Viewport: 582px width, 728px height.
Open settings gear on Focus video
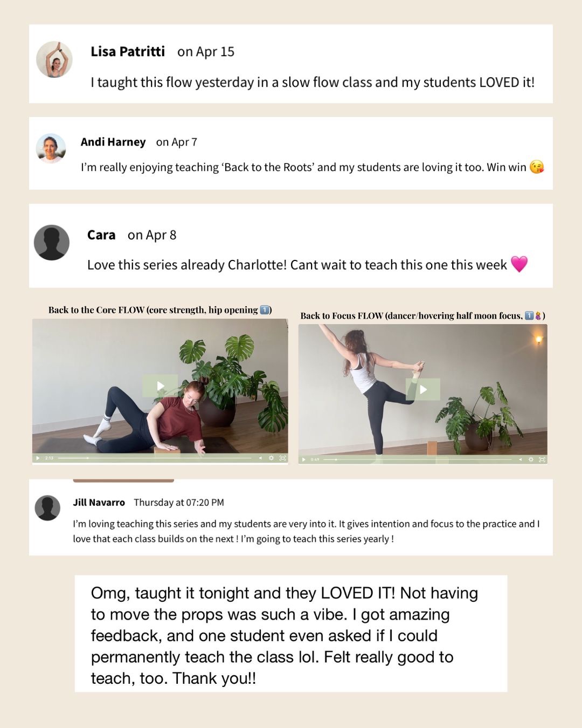point(531,459)
